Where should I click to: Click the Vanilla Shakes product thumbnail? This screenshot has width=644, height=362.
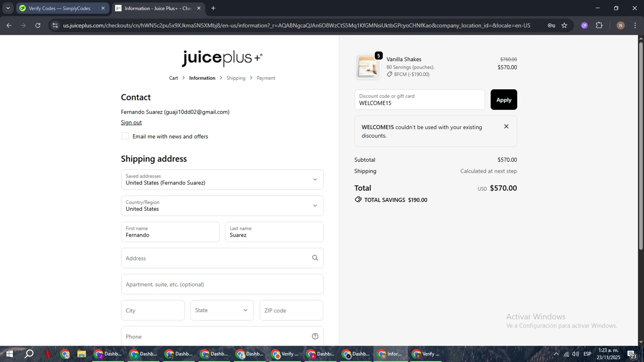368,67
